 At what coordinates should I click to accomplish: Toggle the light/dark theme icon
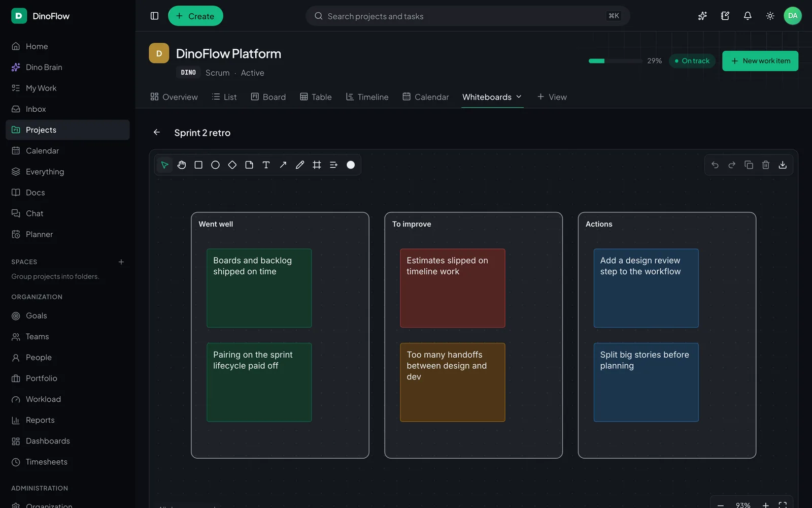(x=770, y=16)
